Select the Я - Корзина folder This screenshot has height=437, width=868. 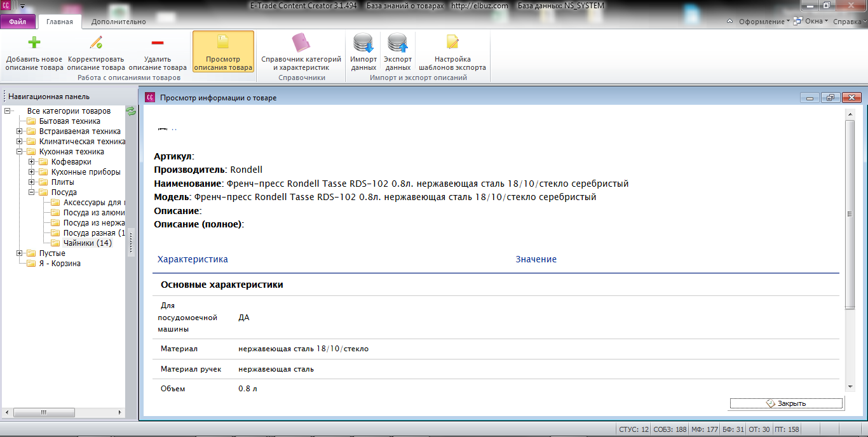click(60, 264)
